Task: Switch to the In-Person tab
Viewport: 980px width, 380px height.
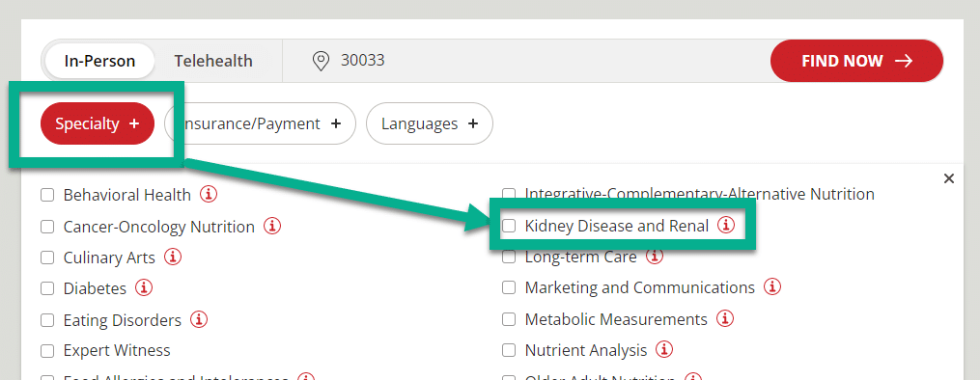Action: [99, 61]
